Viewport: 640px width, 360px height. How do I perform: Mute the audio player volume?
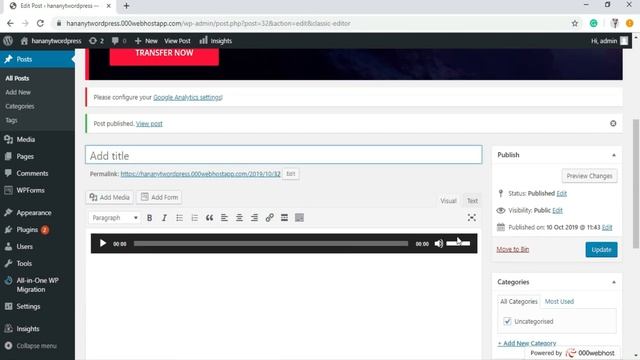439,244
